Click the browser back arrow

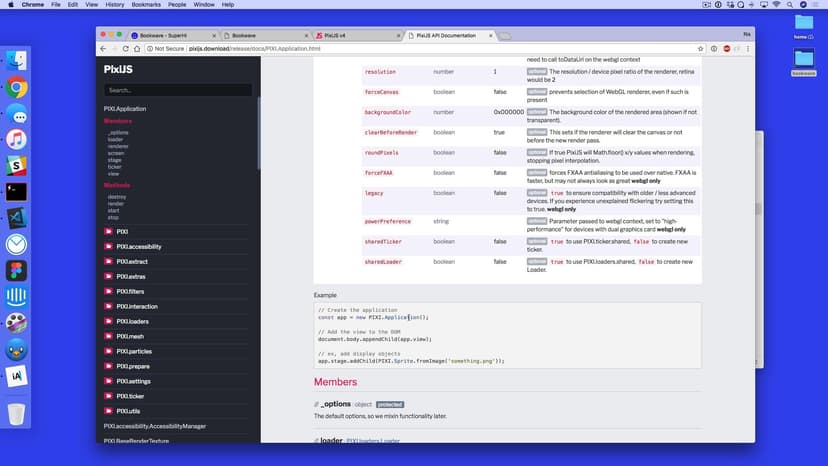point(104,48)
